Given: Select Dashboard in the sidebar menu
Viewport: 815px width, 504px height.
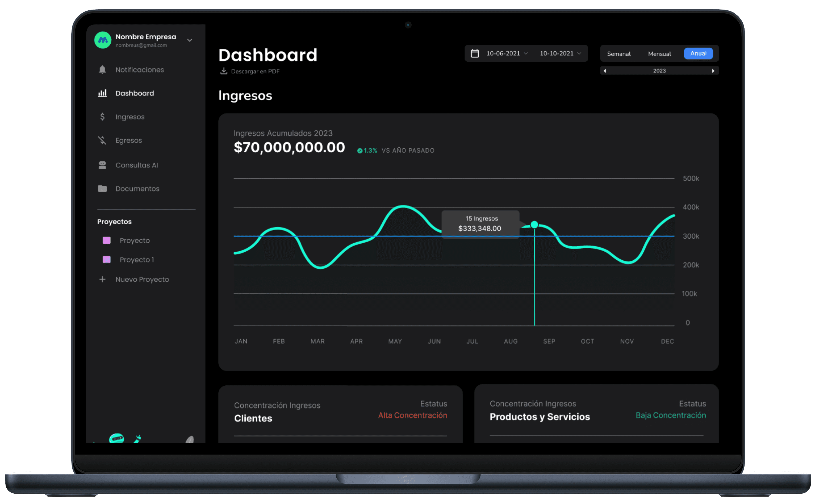Looking at the screenshot, I should point(135,93).
